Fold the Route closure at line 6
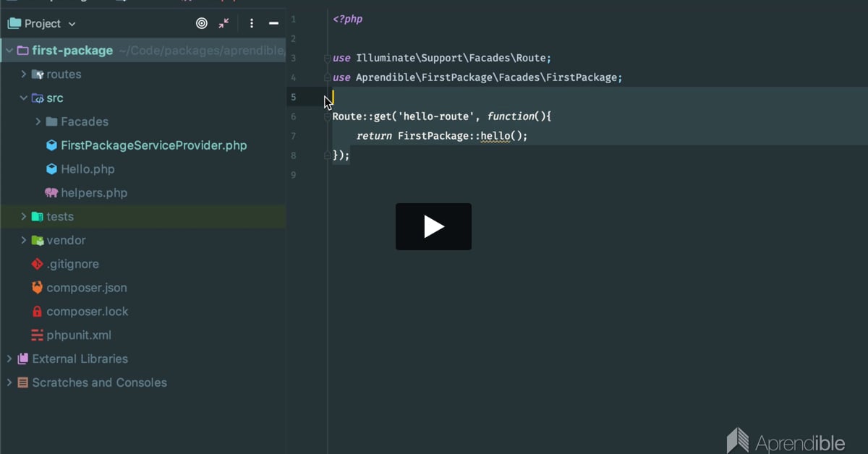 (328, 116)
